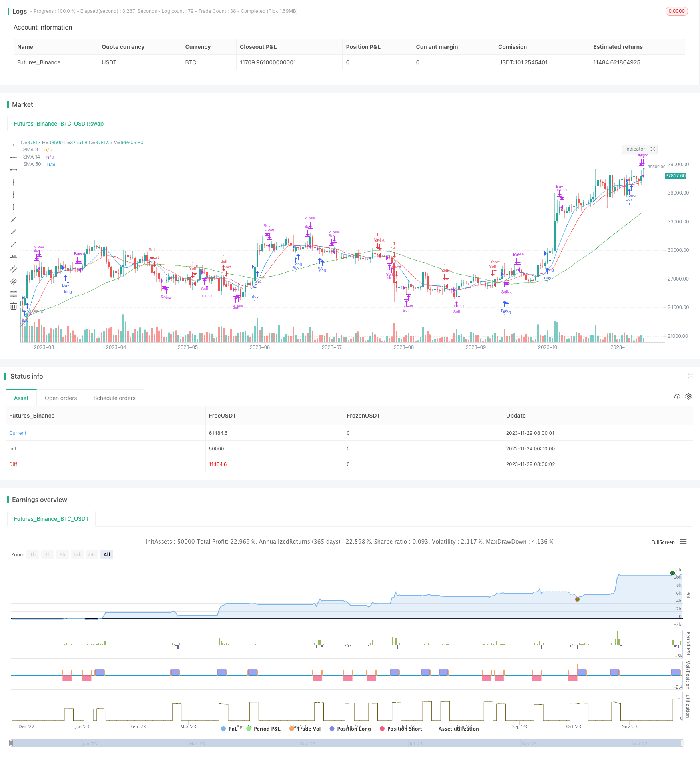Toggle the Trade Vol legend series
Image resolution: width=700 pixels, height=759 pixels.
305,729
